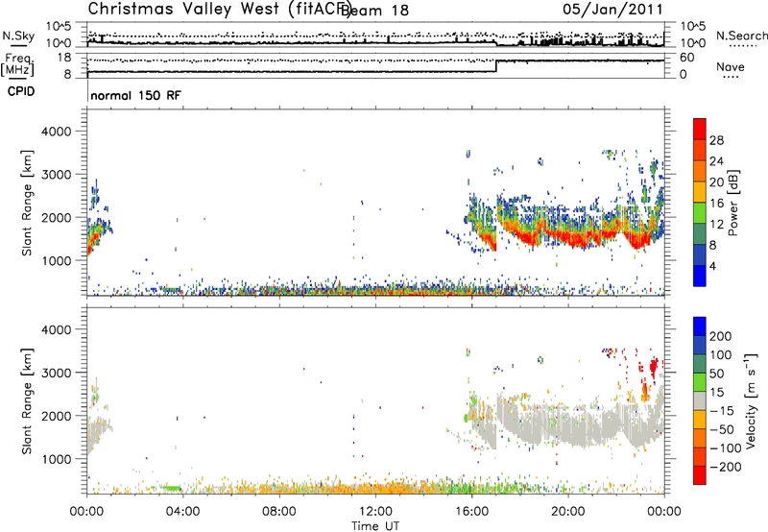This screenshot has height=532, width=768.
Task: Click the "CPID" row label
Action: point(21,91)
